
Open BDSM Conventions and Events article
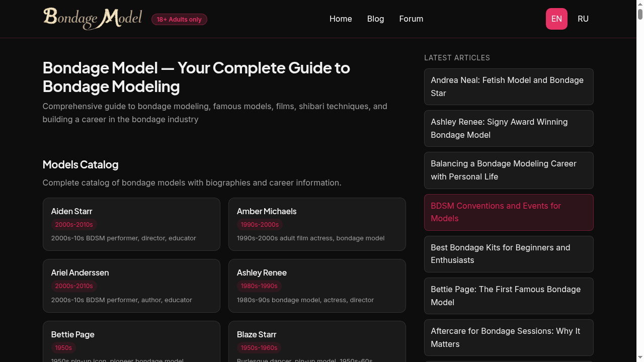coord(508,212)
